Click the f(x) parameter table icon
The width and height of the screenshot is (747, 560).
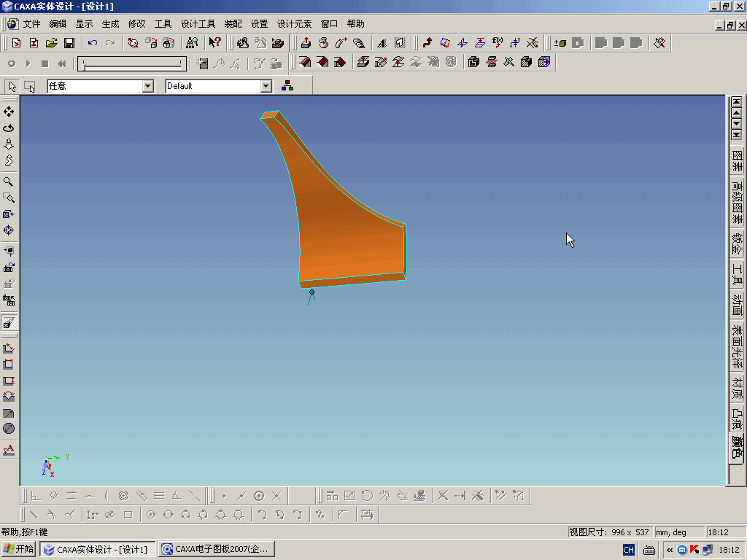498,43
